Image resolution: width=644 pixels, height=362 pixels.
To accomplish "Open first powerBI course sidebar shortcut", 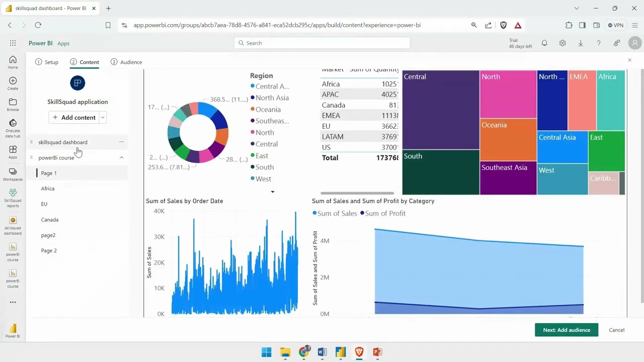I will [x=13, y=252].
